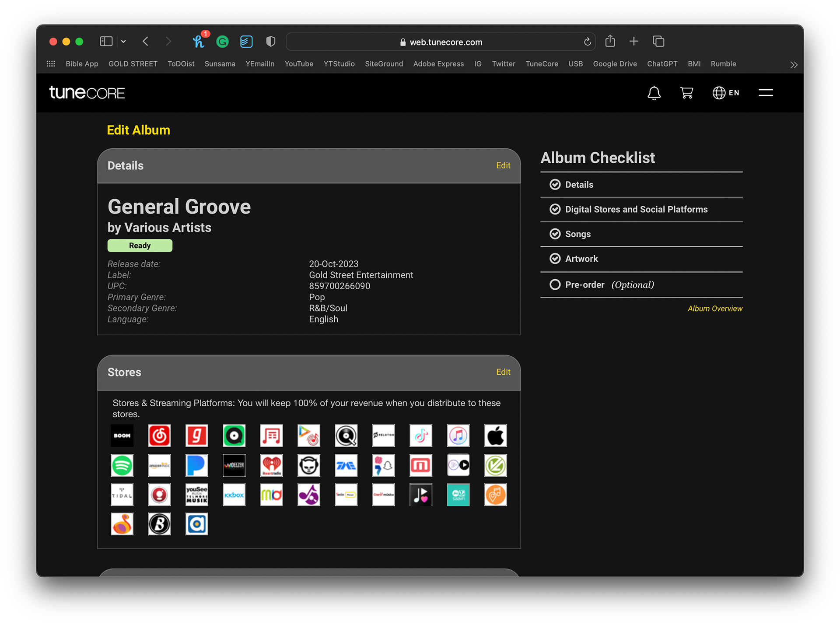Click the UPC value 859700266090

[339, 286]
